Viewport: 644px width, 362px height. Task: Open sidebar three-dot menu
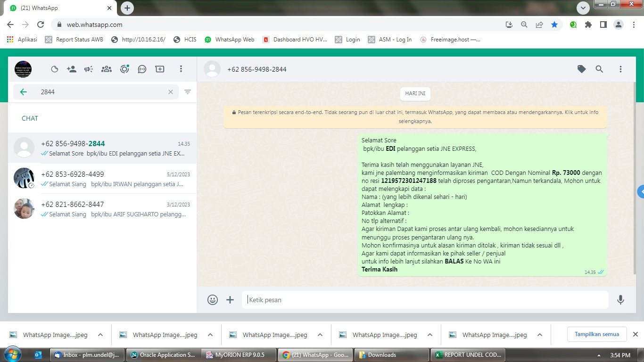click(181, 69)
